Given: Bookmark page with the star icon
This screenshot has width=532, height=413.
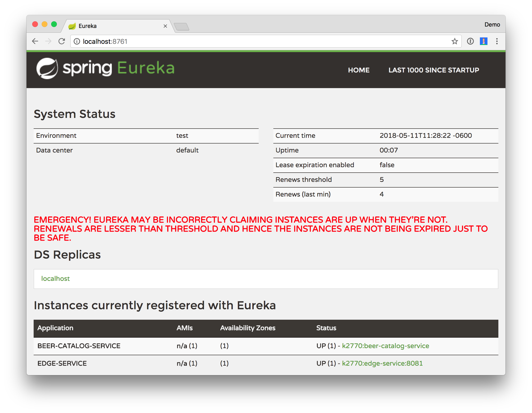Looking at the screenshot, I should (x=455, y=41).
